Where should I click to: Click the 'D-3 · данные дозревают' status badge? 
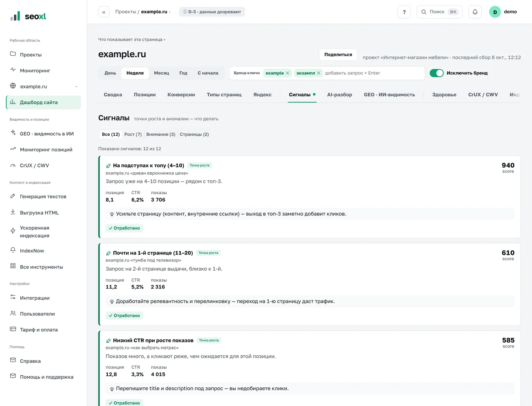coord(212,12)
